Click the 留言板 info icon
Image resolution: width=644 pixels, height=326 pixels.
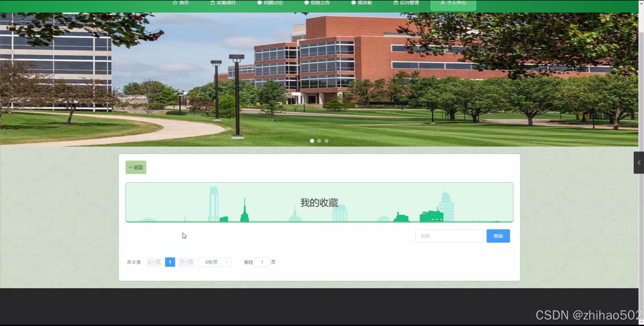353,3
